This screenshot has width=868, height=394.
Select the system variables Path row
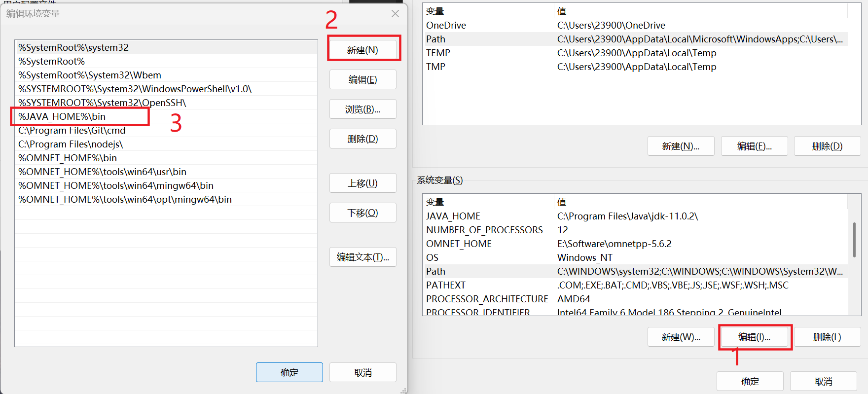[x=436, y=271]
